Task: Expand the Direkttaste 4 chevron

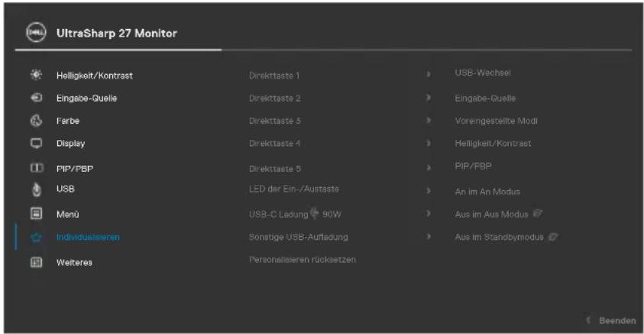Action: pos(429,143)
